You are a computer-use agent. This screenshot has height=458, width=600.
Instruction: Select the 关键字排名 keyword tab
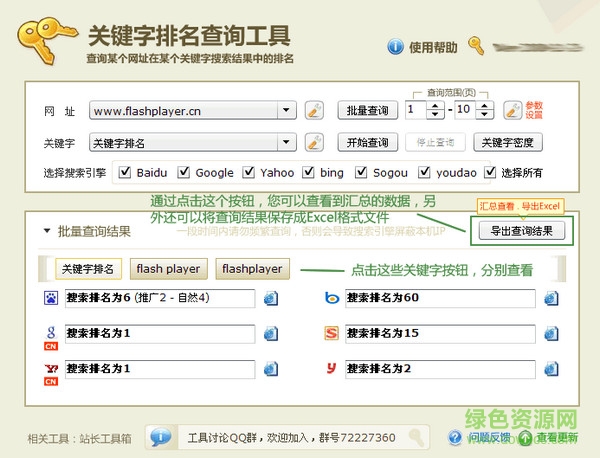(88, 268)
